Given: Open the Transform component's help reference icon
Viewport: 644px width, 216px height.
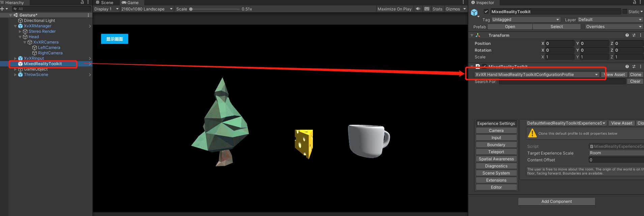Looking at the screenshot, I should coord(627,35).
